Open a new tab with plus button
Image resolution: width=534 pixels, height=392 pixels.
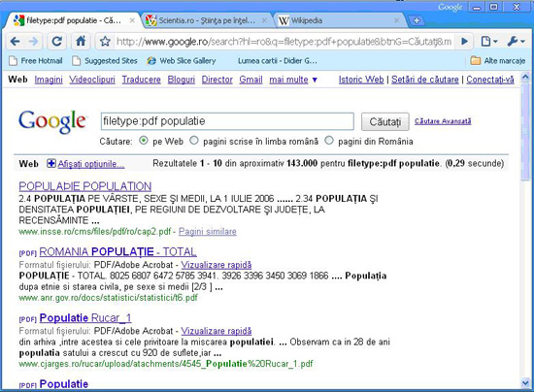[x=417, y=20]
